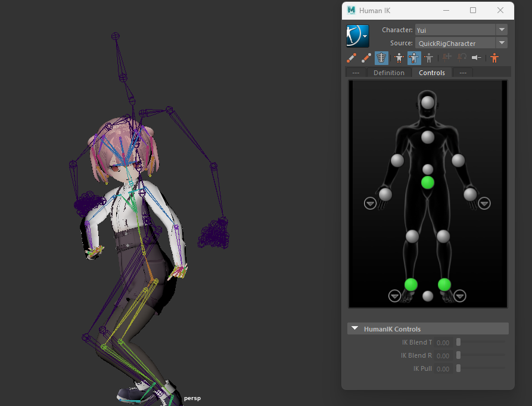
Task: Maximize the Human IK window
Action: point(473,10)
